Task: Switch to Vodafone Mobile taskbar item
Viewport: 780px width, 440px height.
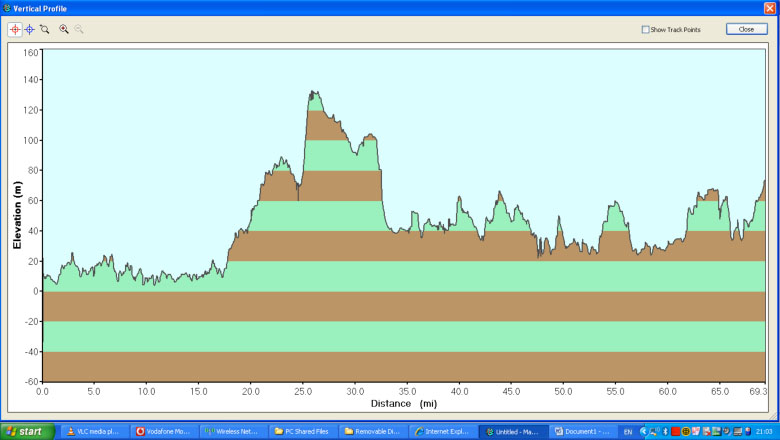Action: 163,432
